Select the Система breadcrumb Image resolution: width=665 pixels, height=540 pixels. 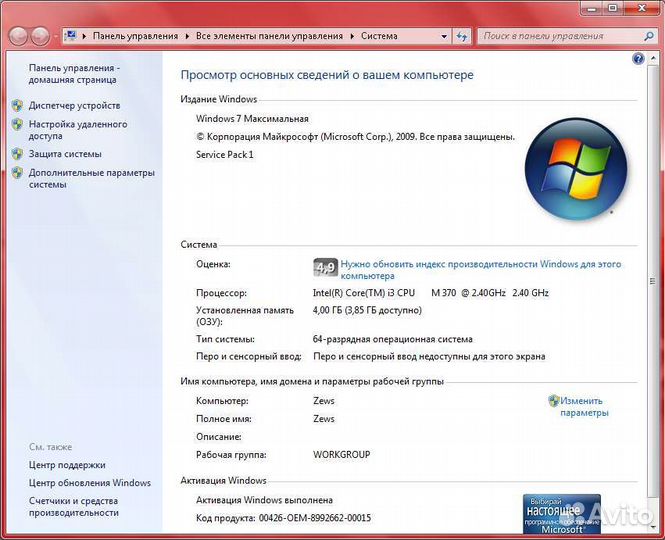pyautogui.click(x=379, y=36)
